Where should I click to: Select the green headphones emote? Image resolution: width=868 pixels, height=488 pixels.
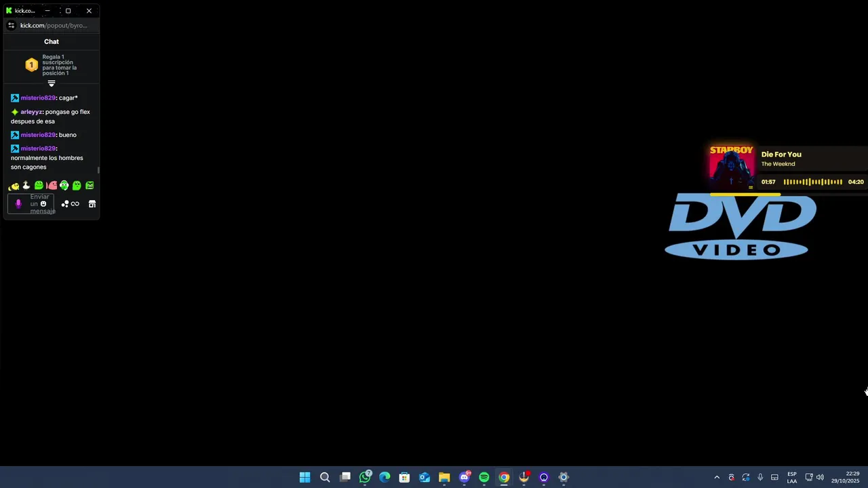point(64,186)
